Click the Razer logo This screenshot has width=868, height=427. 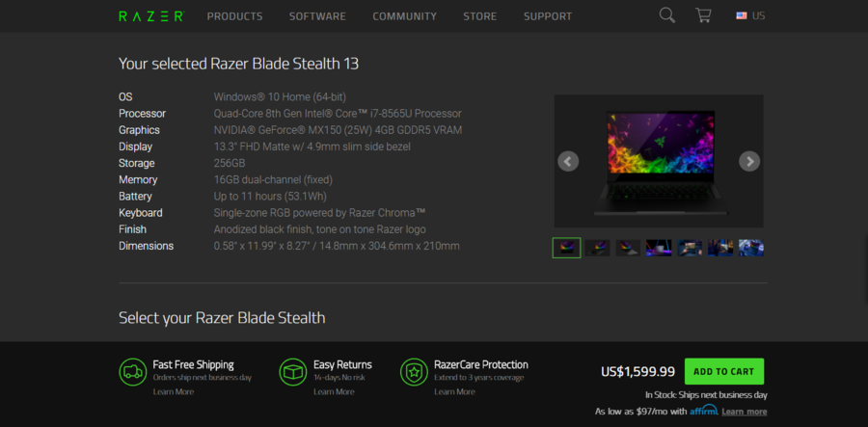coord(151,16)
